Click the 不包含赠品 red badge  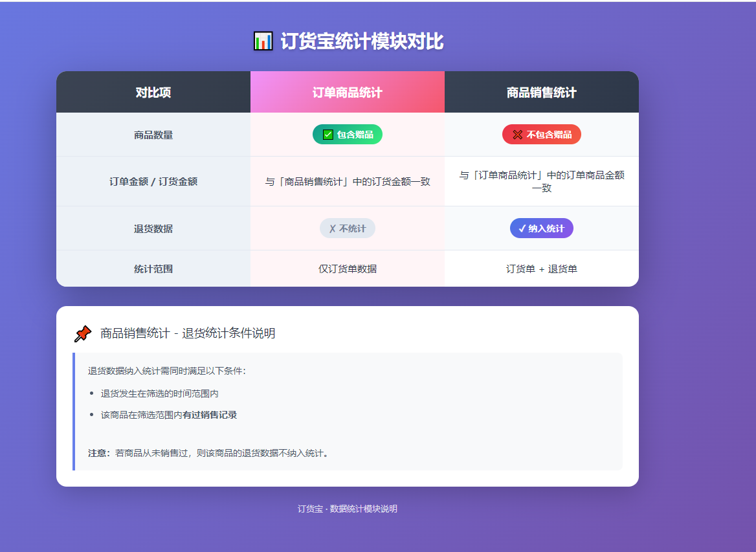click(542, 135)
